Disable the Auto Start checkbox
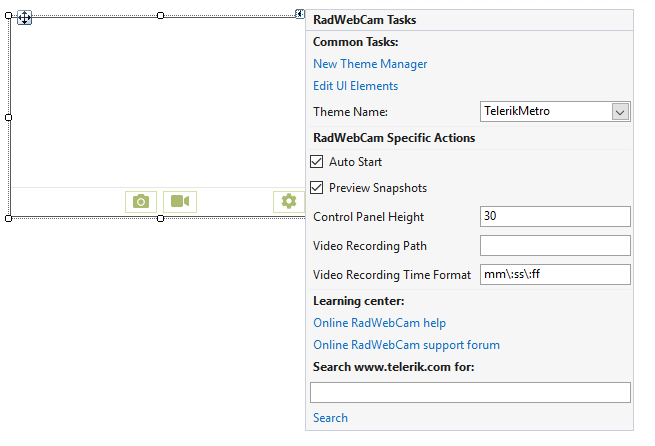The height and width of the screenshot is (446, 655). click(x=317, y=162)
